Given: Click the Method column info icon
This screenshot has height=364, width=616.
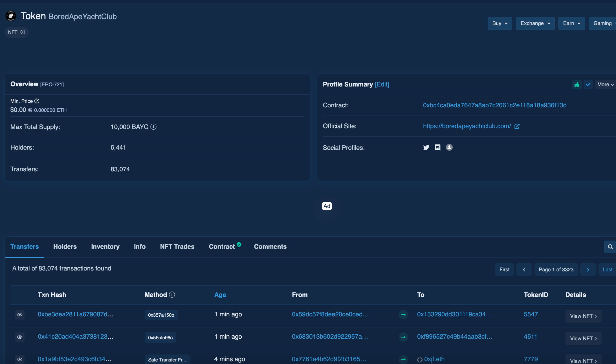Looking at the screenshot, I should (x=172, y=294).
